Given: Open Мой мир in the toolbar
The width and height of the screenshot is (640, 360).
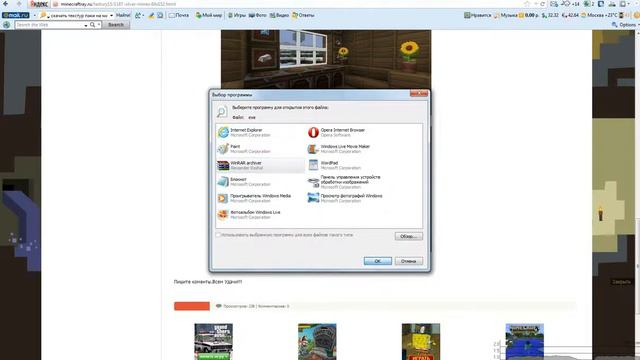Looking at the screenshot, I should point(209,15).
